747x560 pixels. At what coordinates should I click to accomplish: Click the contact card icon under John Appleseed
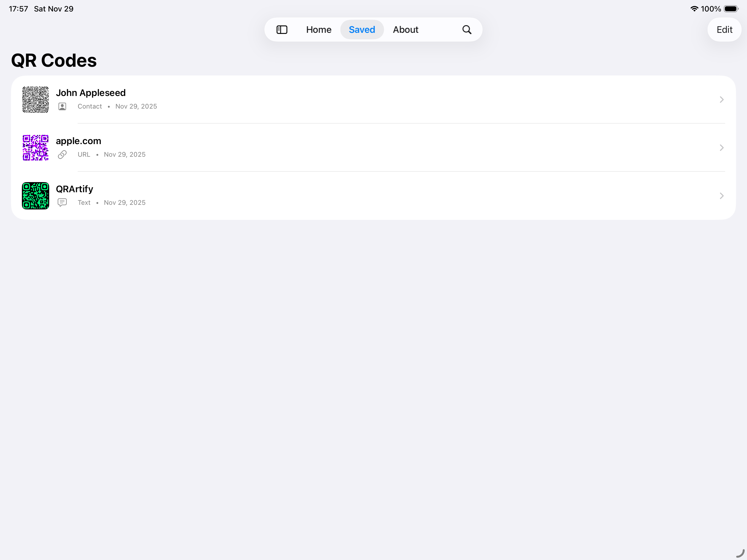click(62, 106)
